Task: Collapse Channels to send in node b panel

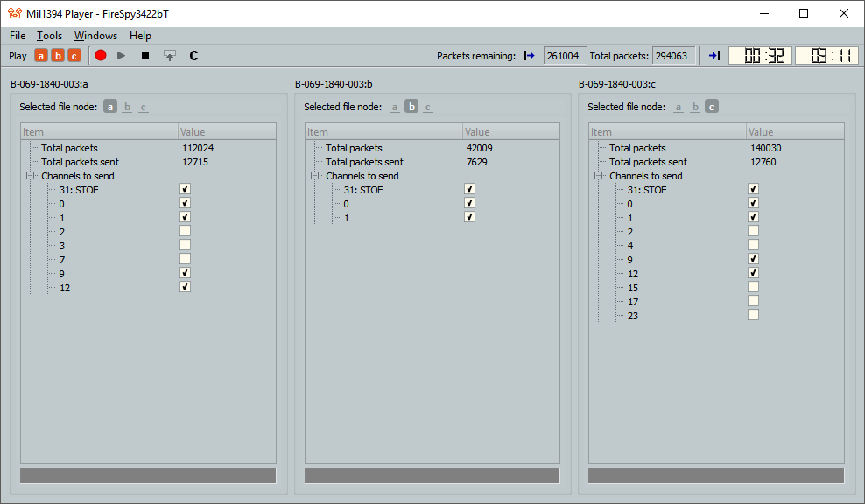Action: 315,176
